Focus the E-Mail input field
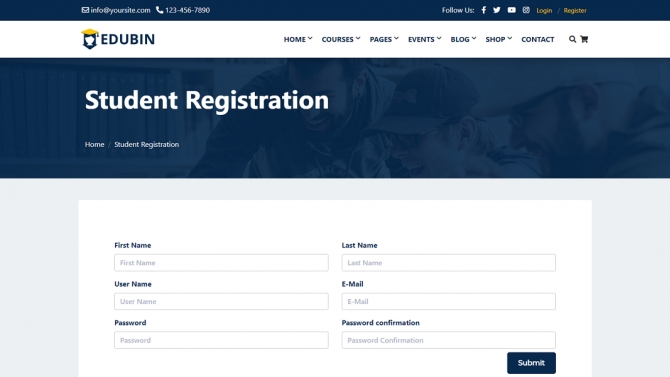Viewport: 670px width, 377px height. coord(449,301)
